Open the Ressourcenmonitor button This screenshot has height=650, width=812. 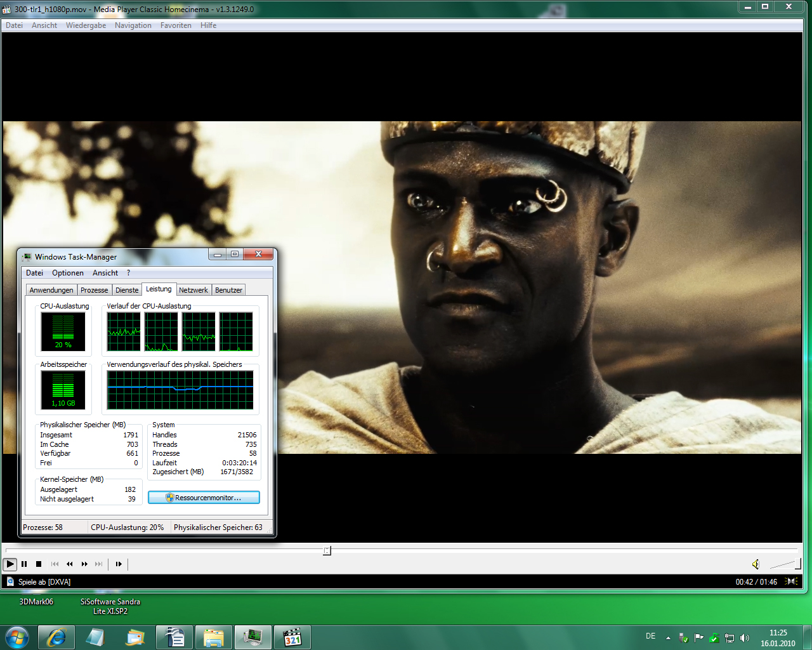click(204, 498)
